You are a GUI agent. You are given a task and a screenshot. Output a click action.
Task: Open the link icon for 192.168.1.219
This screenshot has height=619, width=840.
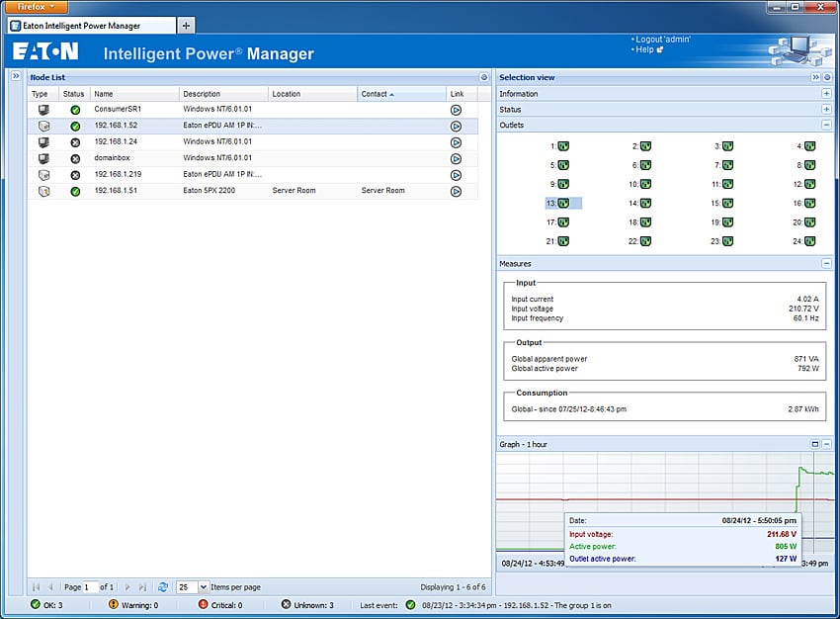pos(456,175)
